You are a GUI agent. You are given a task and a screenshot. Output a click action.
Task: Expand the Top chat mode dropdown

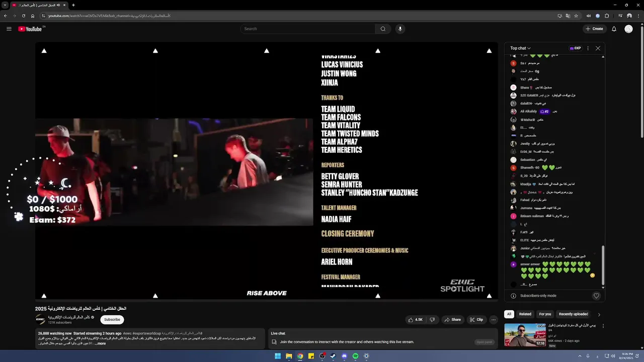520,48
